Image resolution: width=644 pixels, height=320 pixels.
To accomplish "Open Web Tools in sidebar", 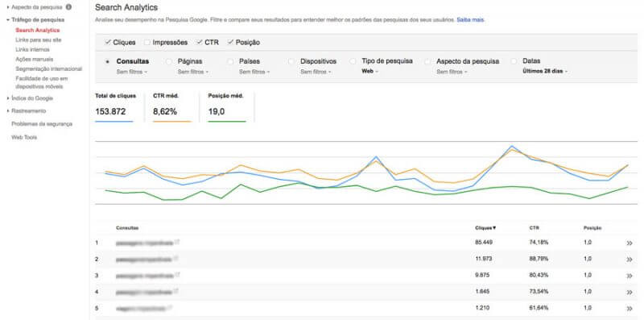I will point(24,137).
